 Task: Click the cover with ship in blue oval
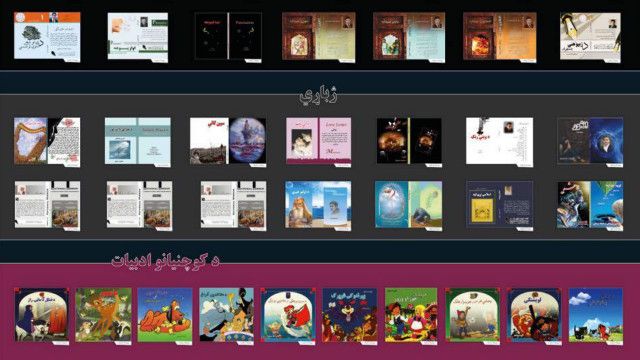[x=228, y=142]
